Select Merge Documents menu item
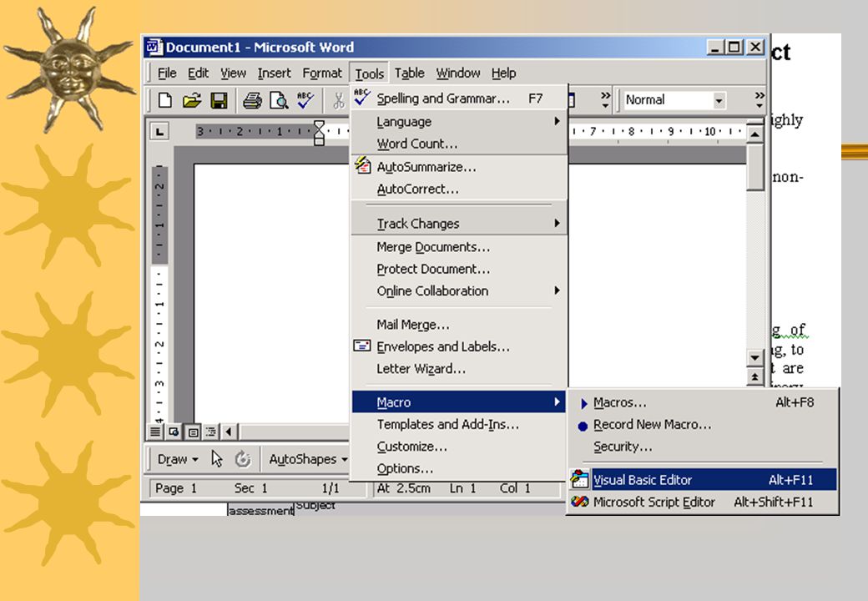 pos(460,247)
